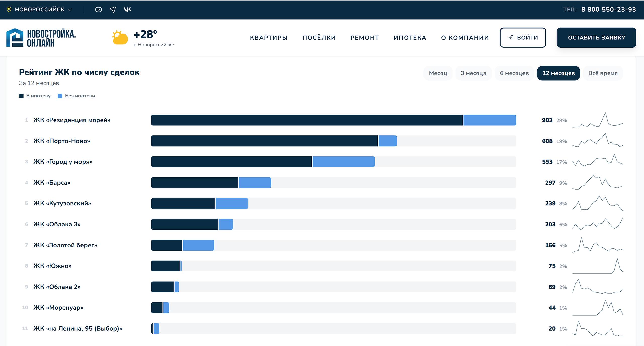Expand the Новороссийск city dropdown arrow

70,10
